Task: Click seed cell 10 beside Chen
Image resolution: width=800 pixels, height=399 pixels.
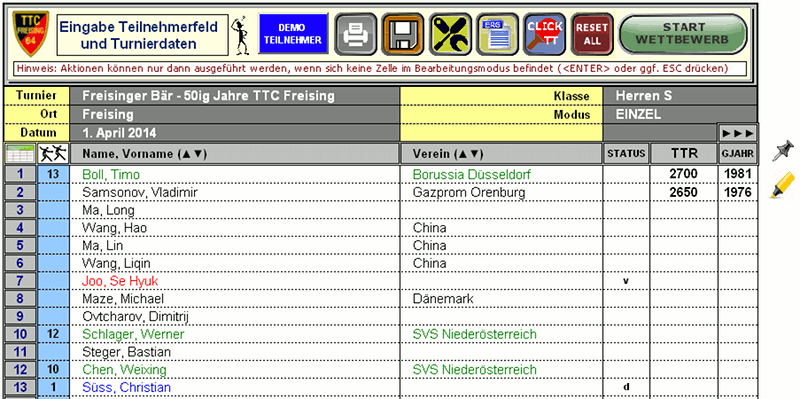Action: pyautogui.click(x=53, y=369)
